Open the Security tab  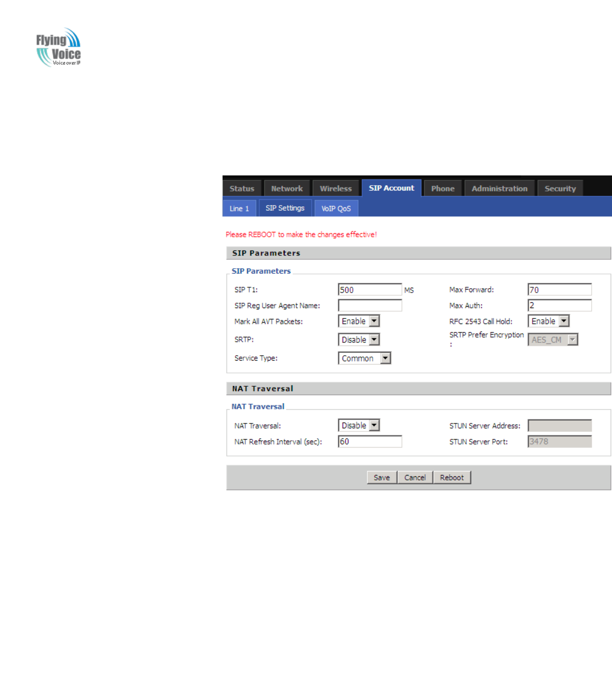click(560, 188)
